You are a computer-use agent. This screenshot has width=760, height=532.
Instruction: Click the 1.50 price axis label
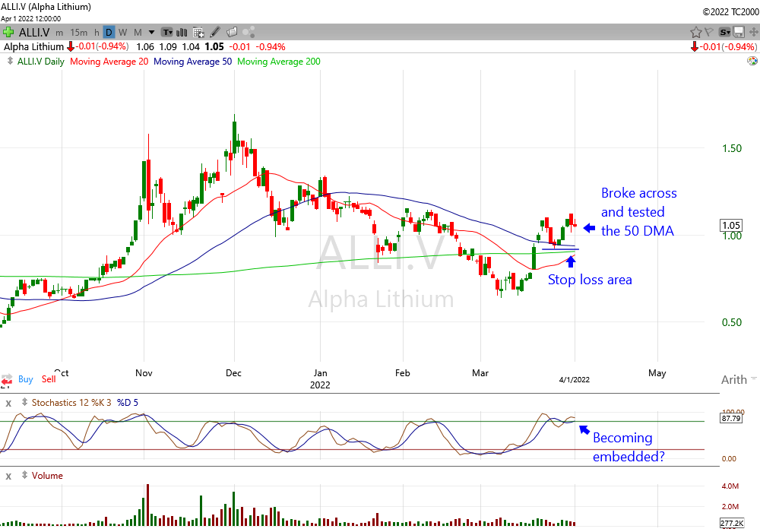[x=732, y=149]
